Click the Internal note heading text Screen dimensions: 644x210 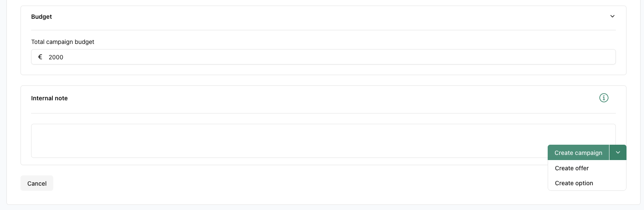pyautogui.click(x=49, y=98)
